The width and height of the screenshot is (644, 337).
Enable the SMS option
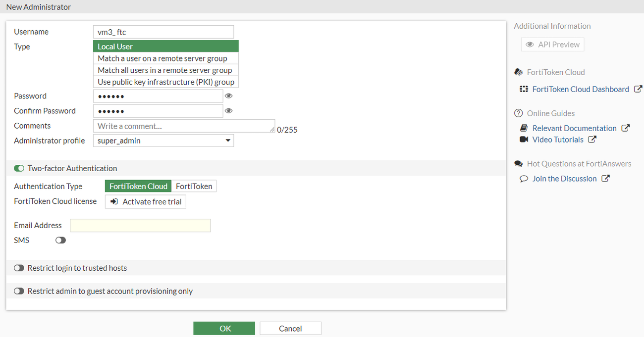(60, 240)
